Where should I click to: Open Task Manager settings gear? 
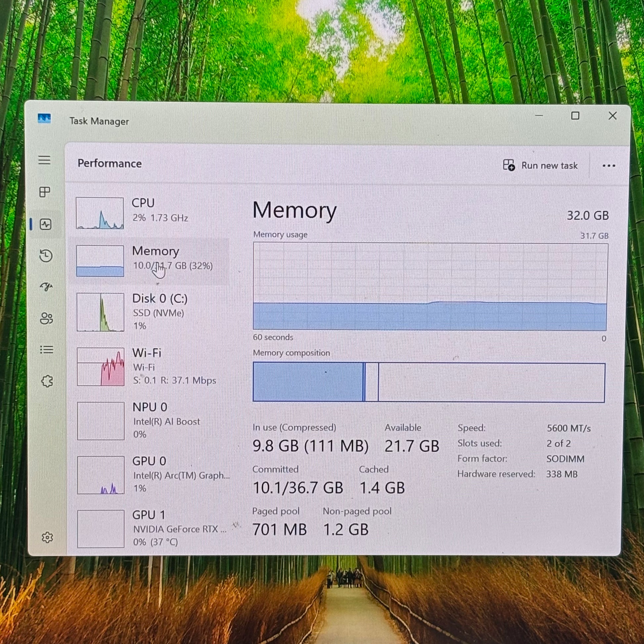[x=47, y=537]
